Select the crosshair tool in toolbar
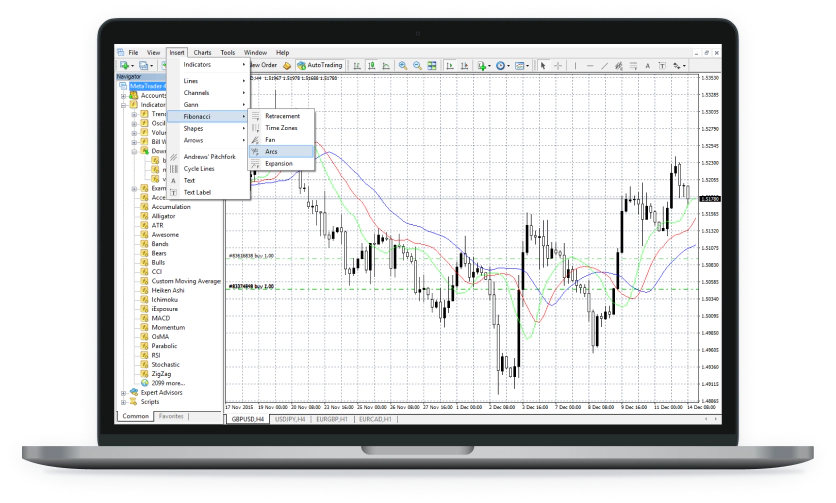Viewport: 836px width, 503px height. click(557, 65)
